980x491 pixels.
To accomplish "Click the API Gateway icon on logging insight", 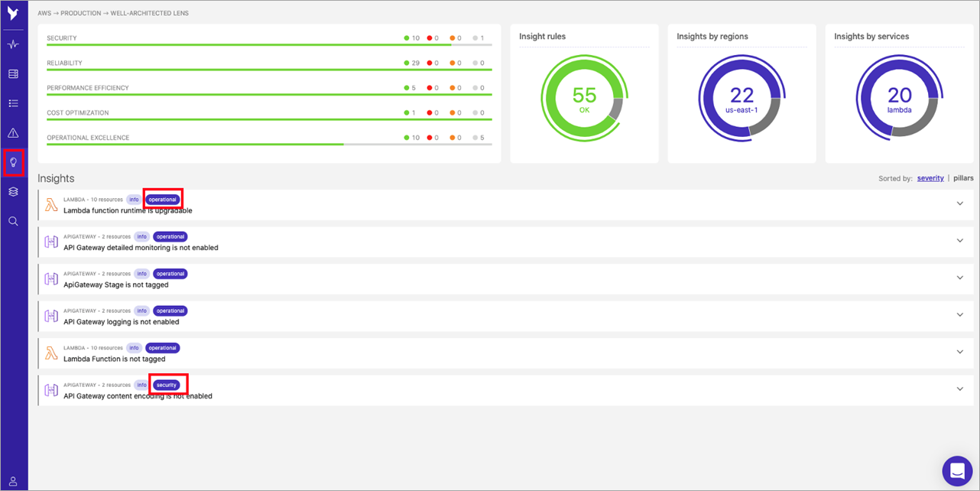I will [51, 315].
